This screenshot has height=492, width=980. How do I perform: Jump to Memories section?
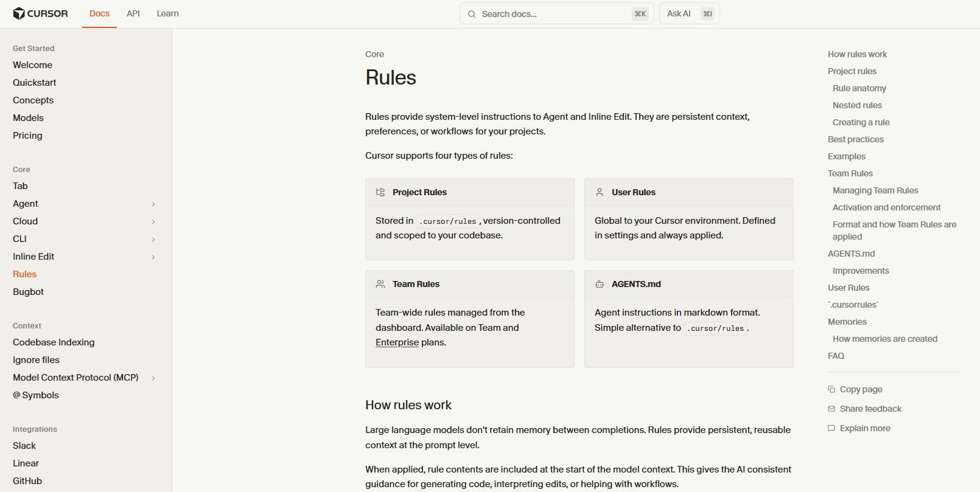(x=847, y=322)
